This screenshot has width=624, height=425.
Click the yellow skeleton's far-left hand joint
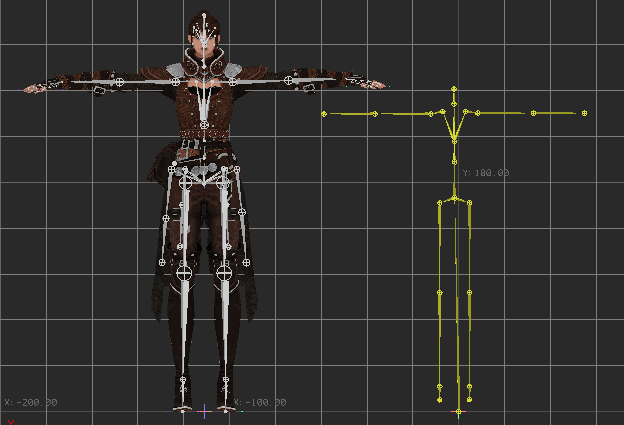[325, 114]
